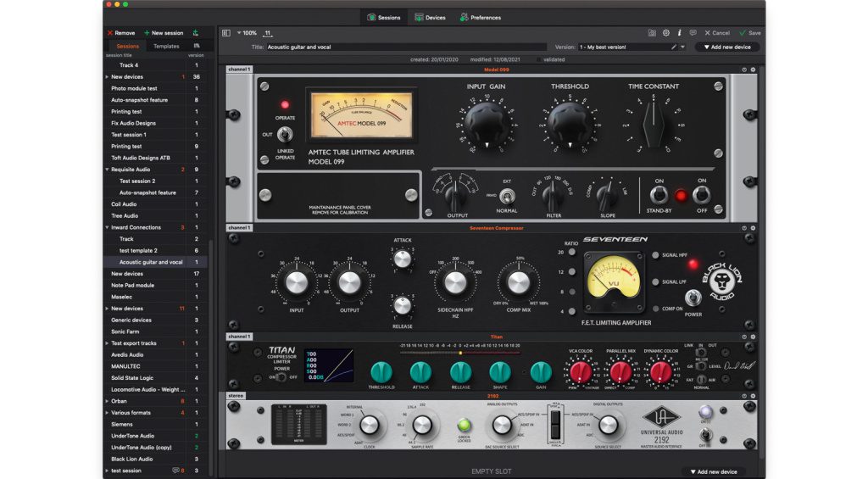Open the Devices tab in the top bar

point(430,18)
